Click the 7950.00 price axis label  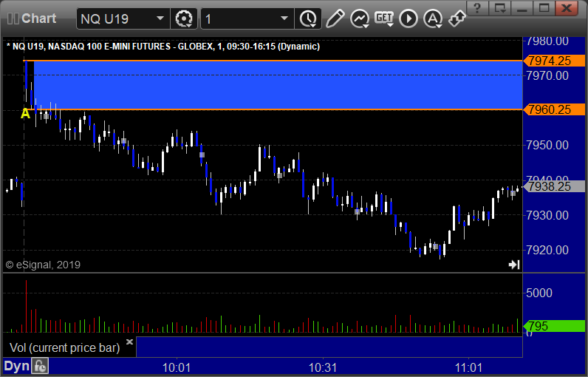(x=547, y=145)
